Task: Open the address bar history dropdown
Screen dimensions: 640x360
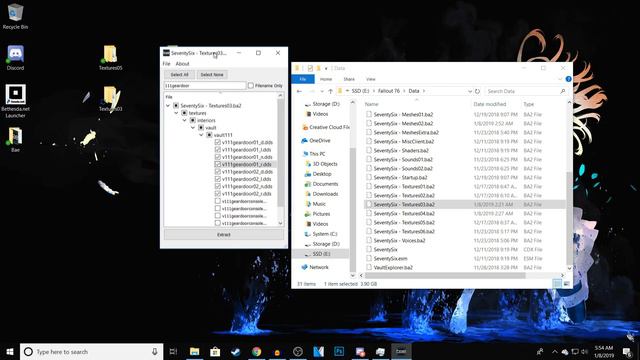Action: [469, 91]
